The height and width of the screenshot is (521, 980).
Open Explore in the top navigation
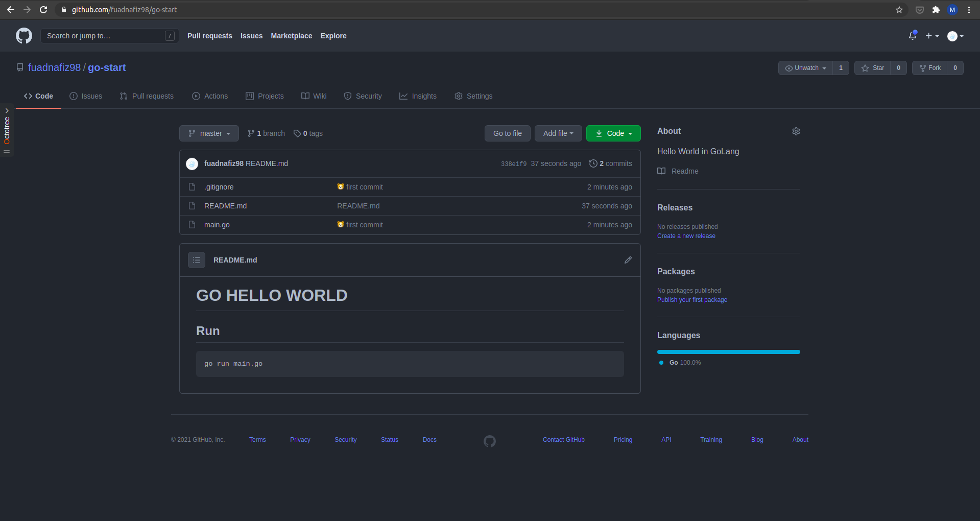point(333,36)
